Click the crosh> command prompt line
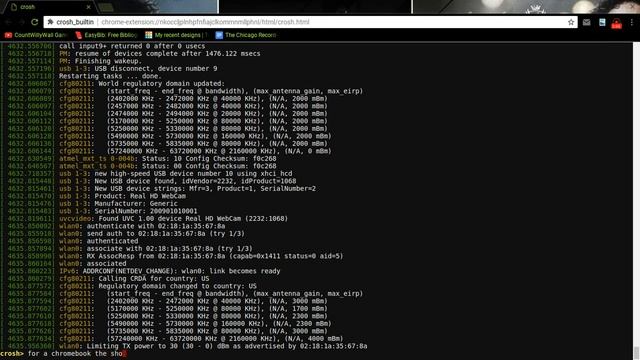This screenshot has height=360, width=640. (x=64, y=353)
